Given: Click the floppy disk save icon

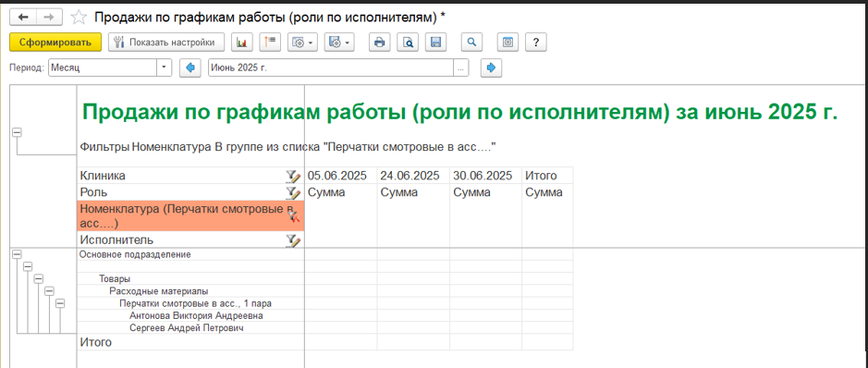Looking at the screenshot, I should click(435, 42).
